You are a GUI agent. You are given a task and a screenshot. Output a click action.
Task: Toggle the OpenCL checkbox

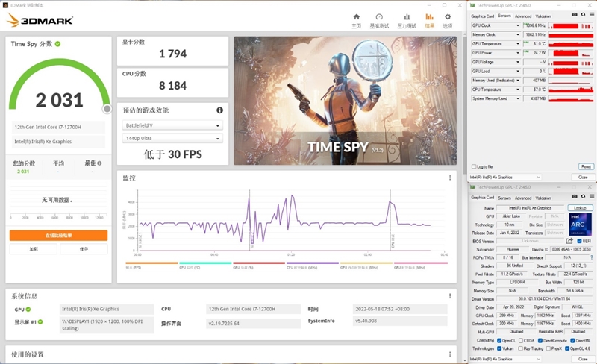pyautogui.click(x=499, y=340)
